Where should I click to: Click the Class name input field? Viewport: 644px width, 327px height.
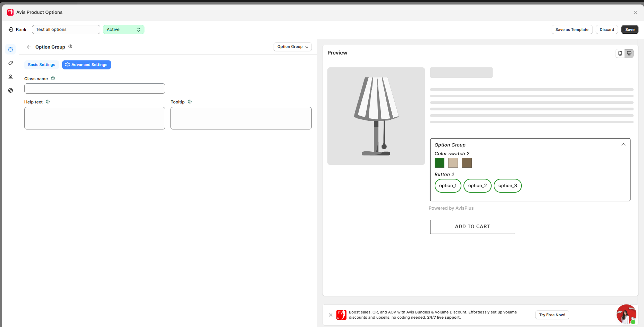[94, 89]
